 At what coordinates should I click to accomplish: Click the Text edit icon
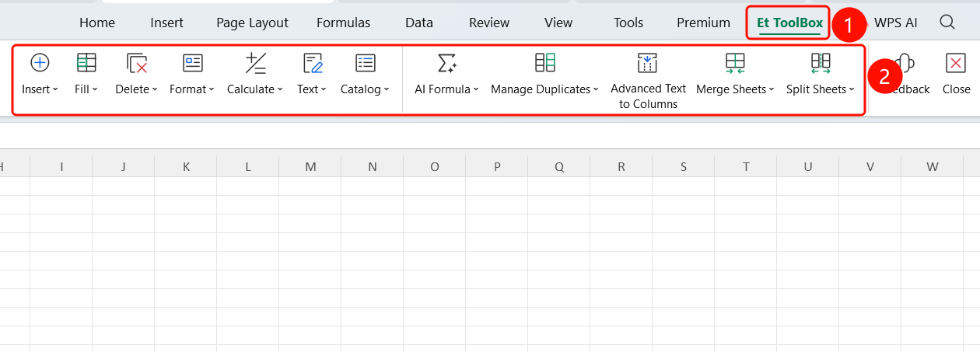point(313,63)
